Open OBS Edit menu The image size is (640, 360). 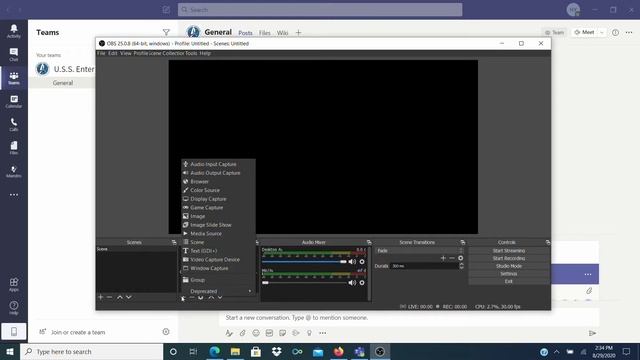pos(113,53)
